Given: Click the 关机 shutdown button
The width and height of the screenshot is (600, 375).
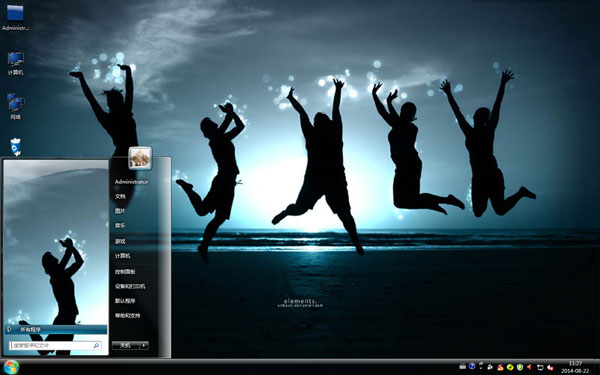Looking at the screenshot, I should pos(126,345).
